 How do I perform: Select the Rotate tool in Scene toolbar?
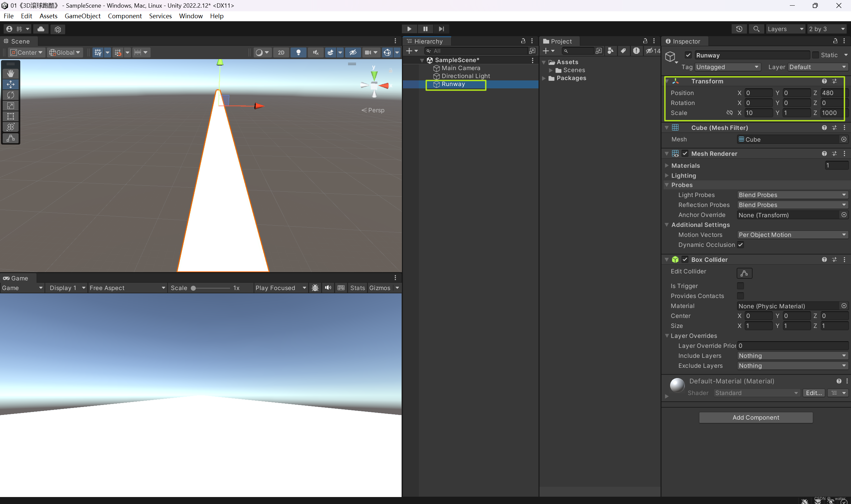point(11,95)
